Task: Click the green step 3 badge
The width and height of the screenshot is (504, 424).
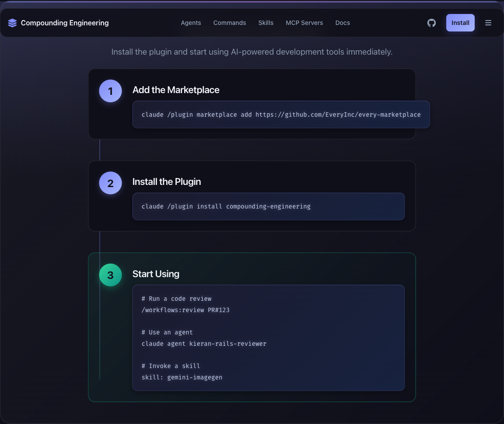Action: [110, 275]
